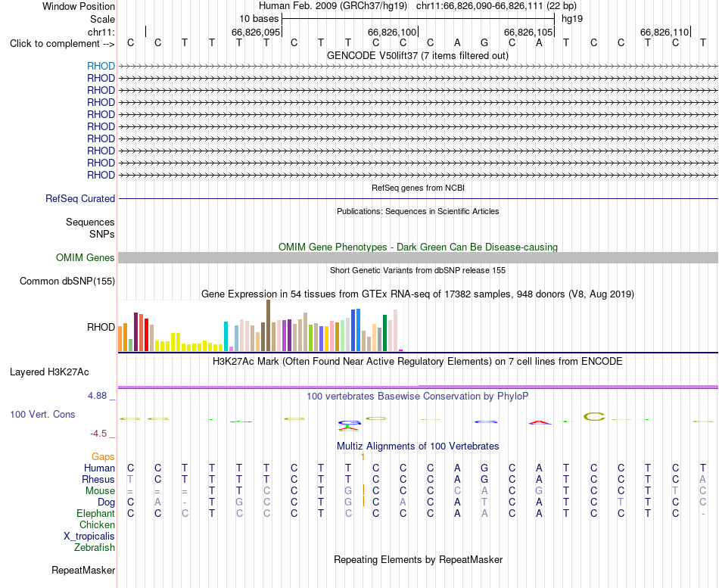This screenshot has height=588, width=719.
Task: Click the cyan bar in the GTEx chart
Action: [x=226, y=337]
